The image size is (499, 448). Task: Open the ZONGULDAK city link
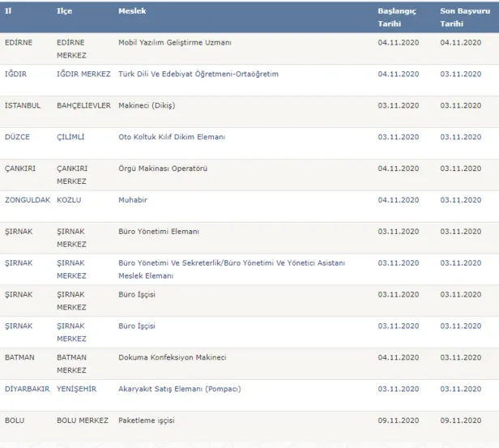tap(28, 199)
